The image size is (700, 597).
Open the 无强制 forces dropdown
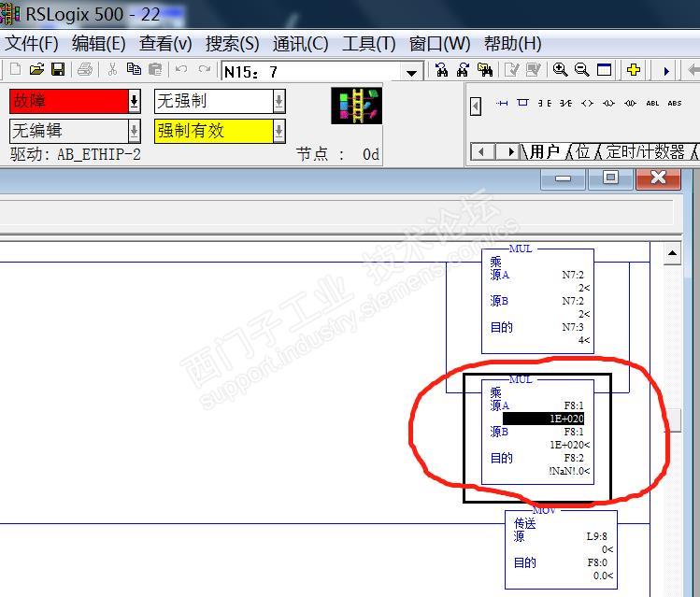point(279,101)
